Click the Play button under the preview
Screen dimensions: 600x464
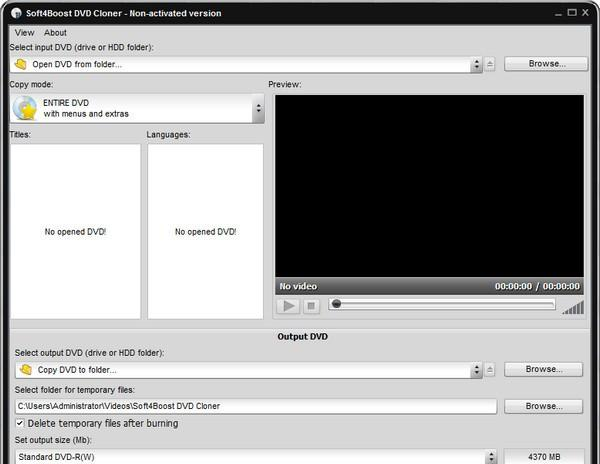[x=288, y=306]
